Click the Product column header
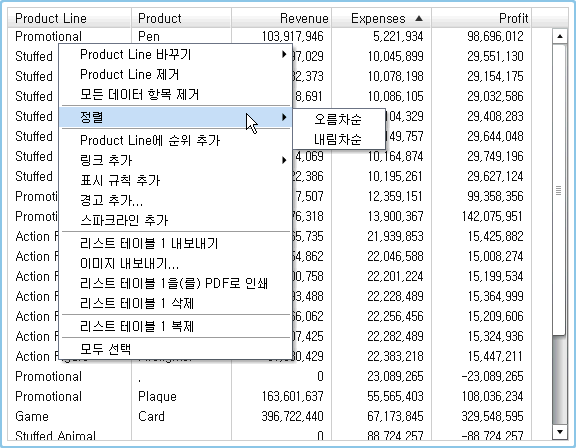Viewport: 576px width, 448px height. (181, 18)
